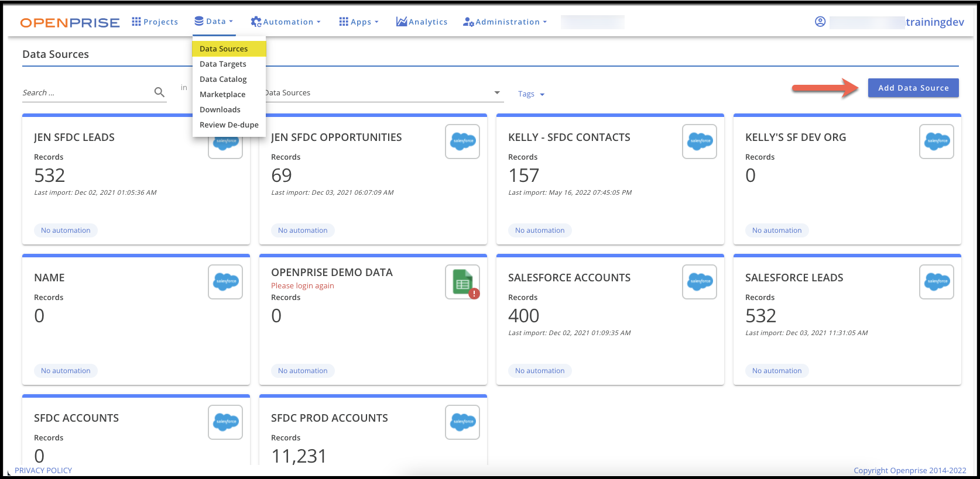Expand the Administration menu
Screen dimensions: 980x479
tap(505, 22)
